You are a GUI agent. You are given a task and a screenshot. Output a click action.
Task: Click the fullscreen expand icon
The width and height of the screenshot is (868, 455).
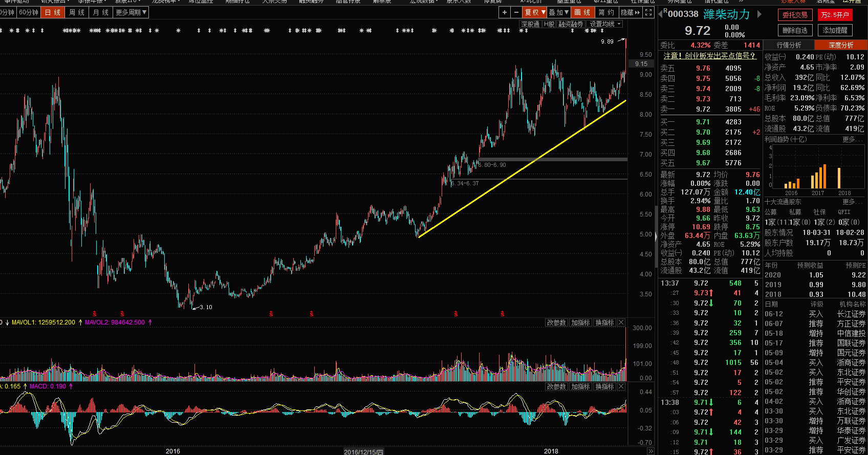click(648, 12)
